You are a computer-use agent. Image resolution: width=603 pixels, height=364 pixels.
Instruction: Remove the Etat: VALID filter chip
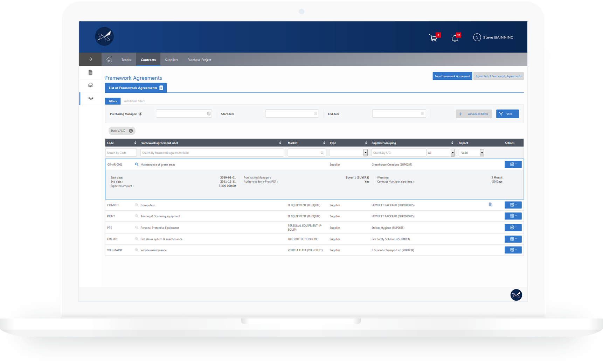[x=131, y=131]
